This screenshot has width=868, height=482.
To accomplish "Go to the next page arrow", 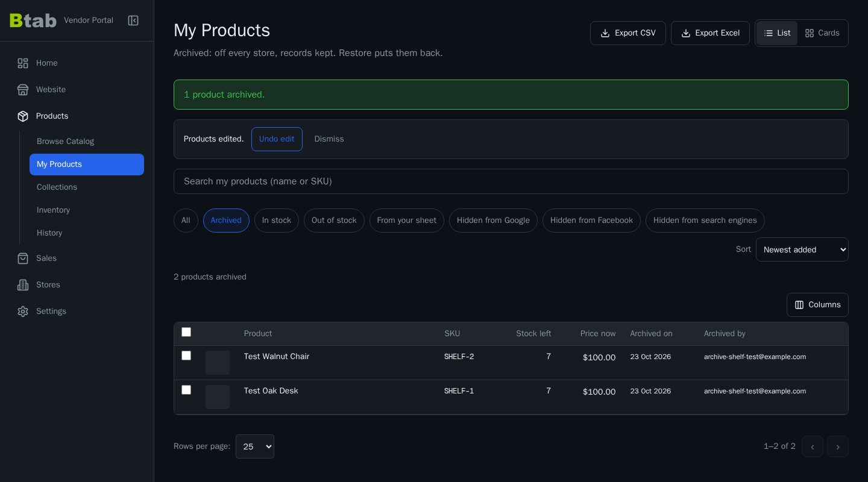I will [838, 446].
